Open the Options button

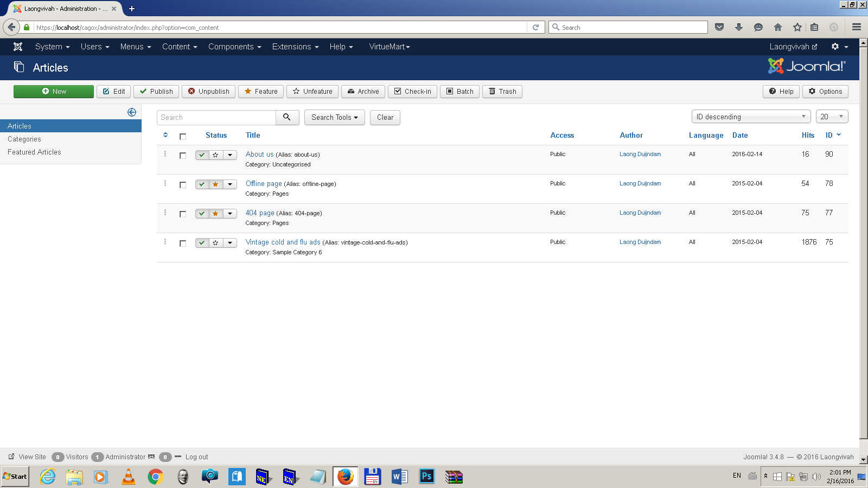pyautogui.click(x=825, y=91)
